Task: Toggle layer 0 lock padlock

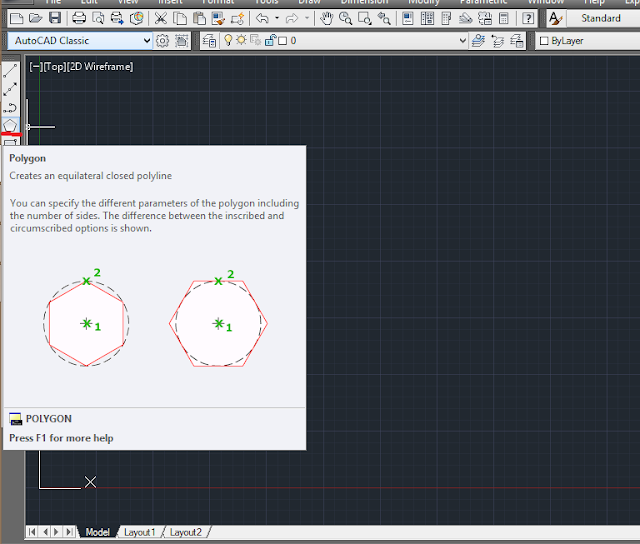Action: tap(270, 40)
